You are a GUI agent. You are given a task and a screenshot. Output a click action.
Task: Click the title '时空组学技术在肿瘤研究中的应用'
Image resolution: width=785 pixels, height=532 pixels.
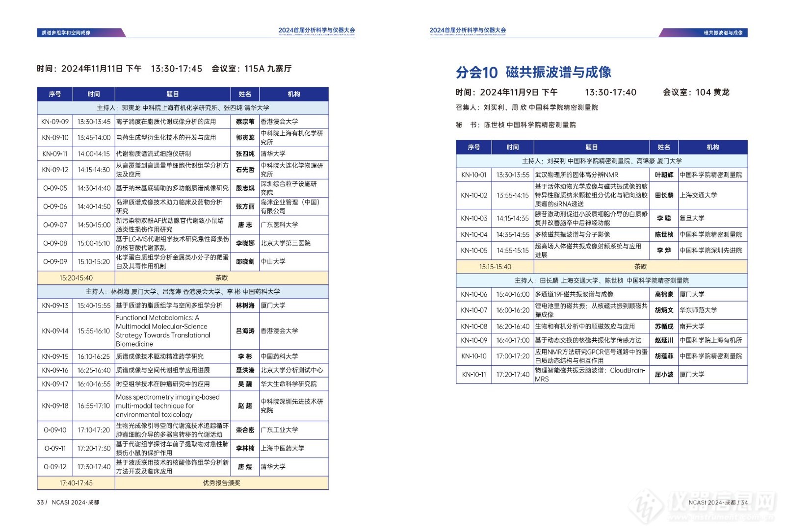163,384
